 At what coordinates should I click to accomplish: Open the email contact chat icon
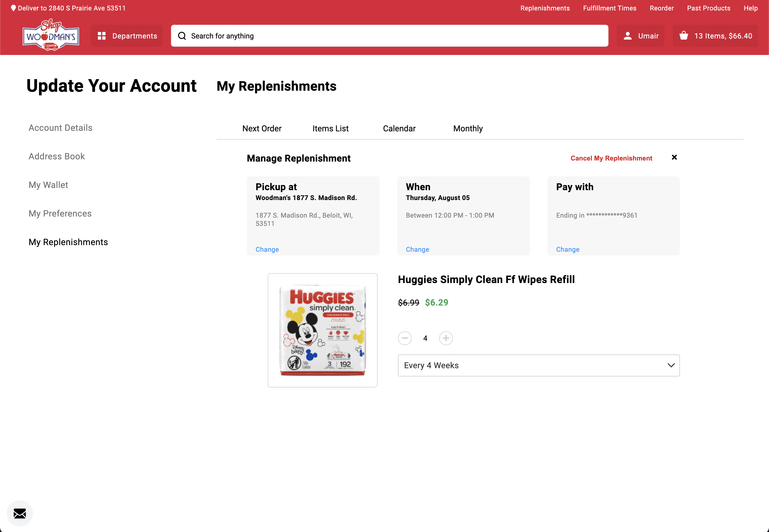pyautogui.click(x=20, y=513)
